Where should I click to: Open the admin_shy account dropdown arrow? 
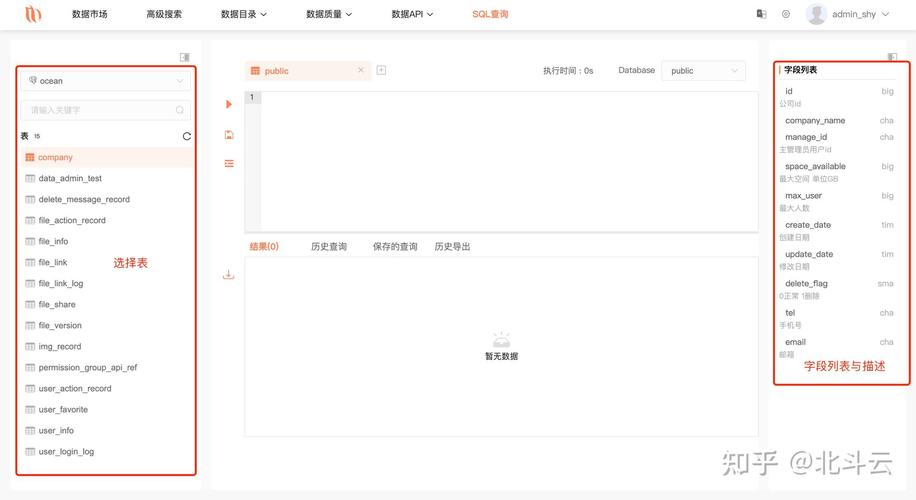click(886, 14)
